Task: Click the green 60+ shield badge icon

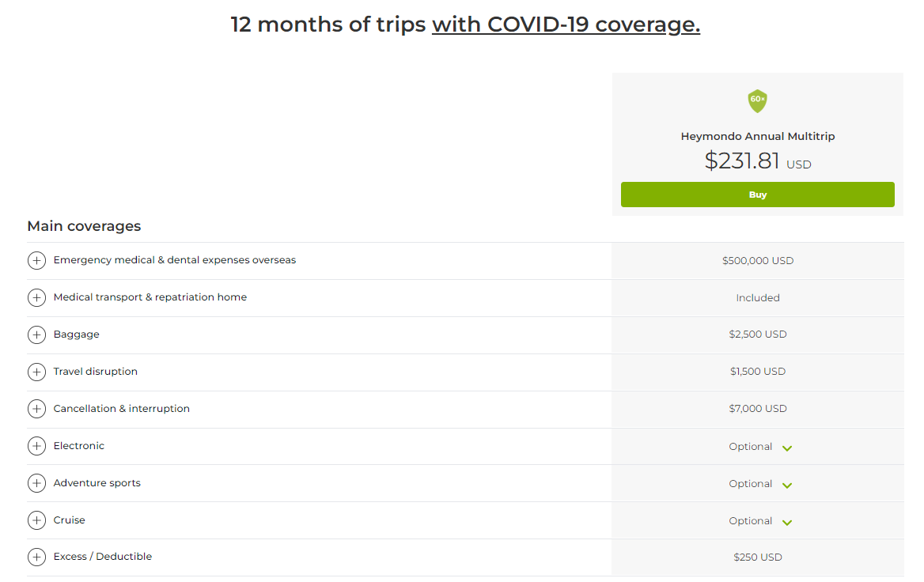Action: [x=757, y=101]
